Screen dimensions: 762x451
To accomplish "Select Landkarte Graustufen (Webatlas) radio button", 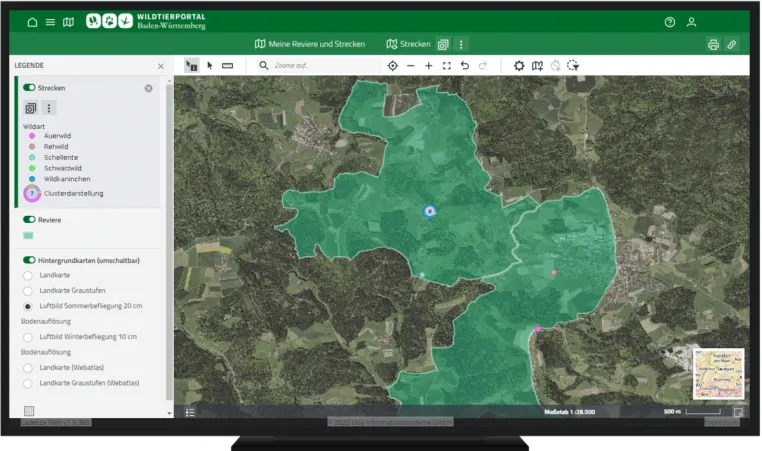I will (x=28, y=383).
